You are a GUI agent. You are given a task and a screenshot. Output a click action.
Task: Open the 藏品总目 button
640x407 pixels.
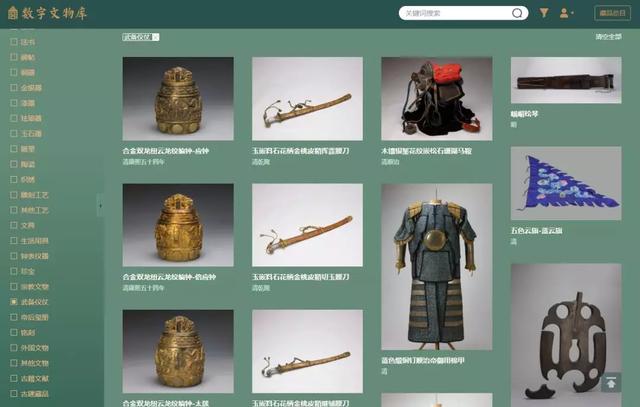(612, 13)
